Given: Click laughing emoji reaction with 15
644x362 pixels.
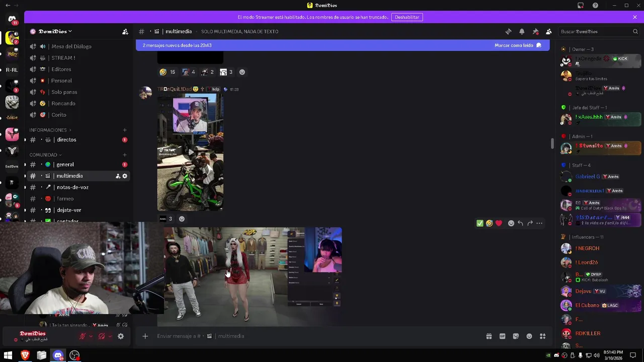Looking at the screenshot, I should coord(168,72).
